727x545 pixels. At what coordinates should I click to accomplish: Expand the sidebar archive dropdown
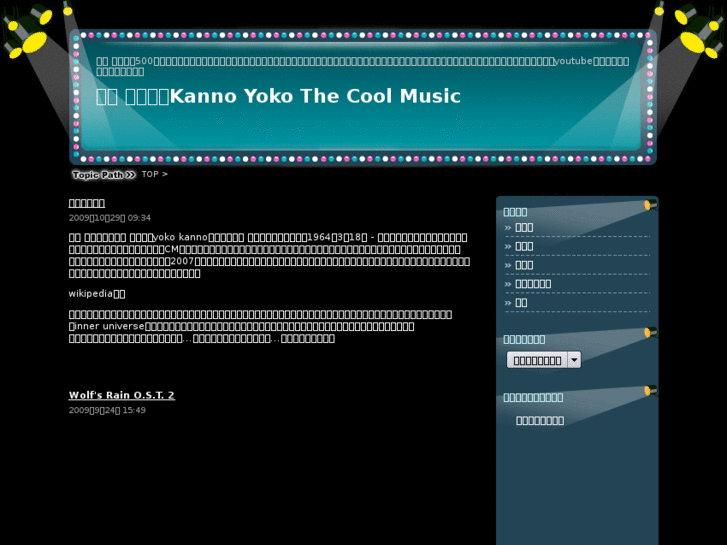click(x=543, y=360)
